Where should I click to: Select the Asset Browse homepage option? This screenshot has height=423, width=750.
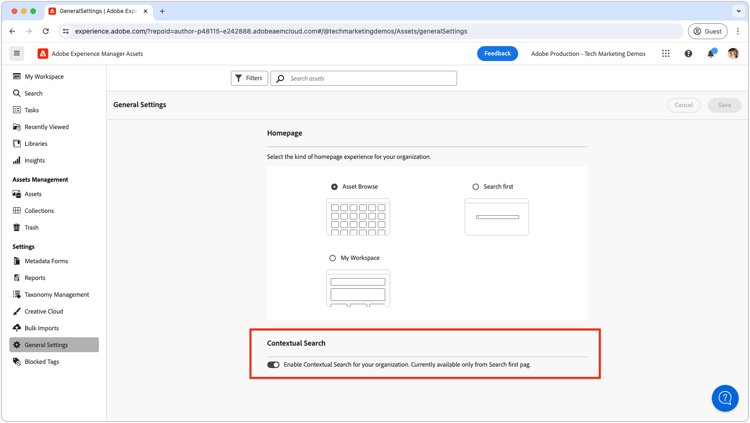[x=334, y=187]
